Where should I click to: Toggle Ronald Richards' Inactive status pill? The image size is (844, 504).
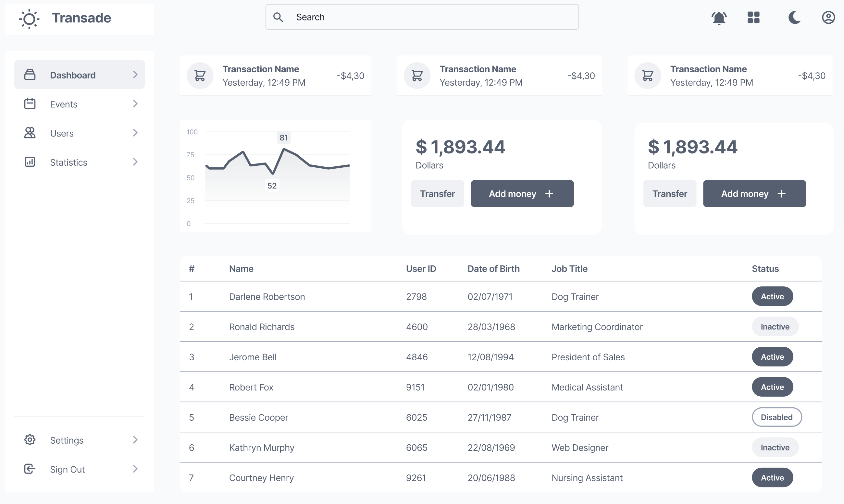click(775, 326)
